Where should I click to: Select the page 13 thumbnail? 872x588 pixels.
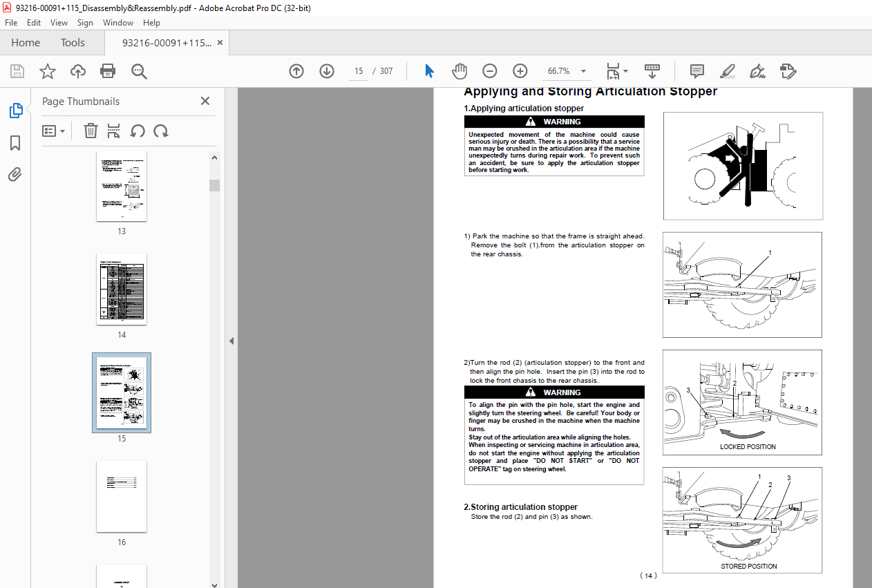[122, 187]
